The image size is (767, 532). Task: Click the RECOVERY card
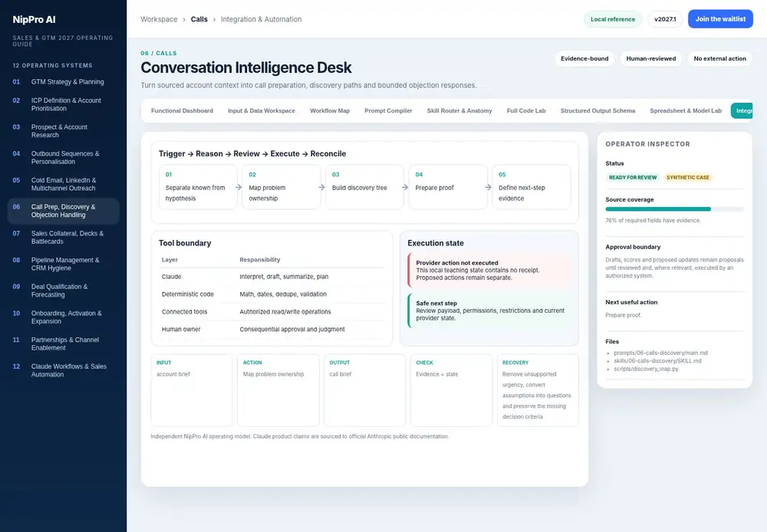(538, 390)
